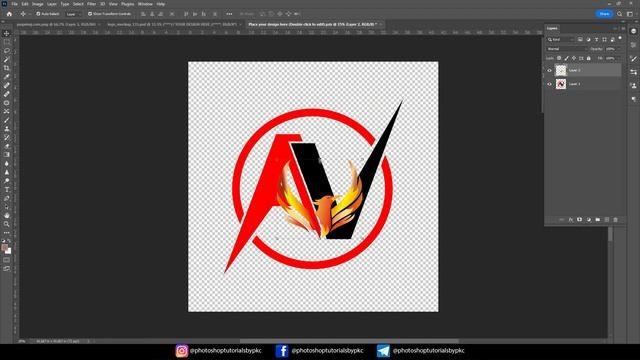Open the Layers panel options menu

(623, 29)
